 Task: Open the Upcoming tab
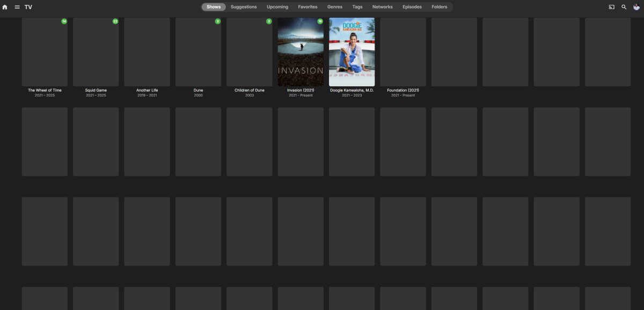[x=277, y=7]
